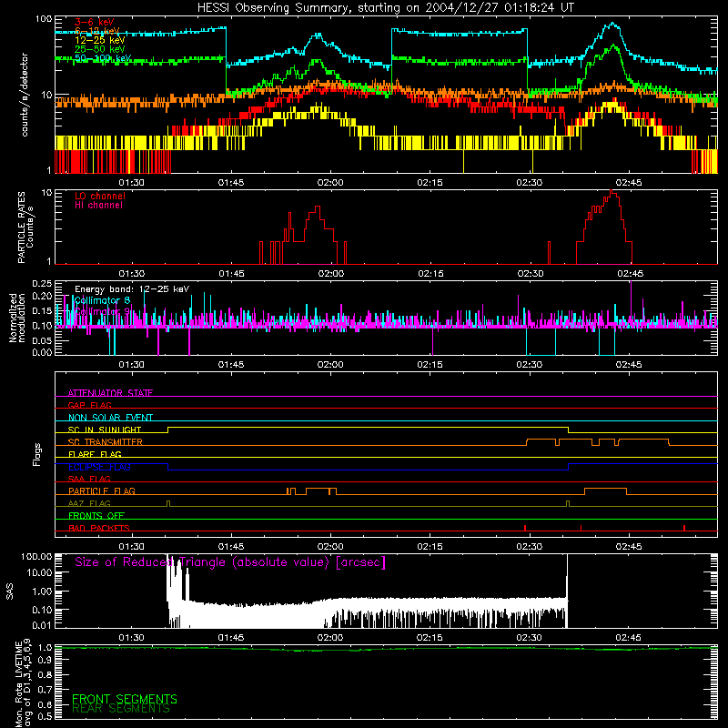Screen dimensions: 728x728
Task: Click '100.00' on the SAS axis
Action: click(x=36, y=557)
